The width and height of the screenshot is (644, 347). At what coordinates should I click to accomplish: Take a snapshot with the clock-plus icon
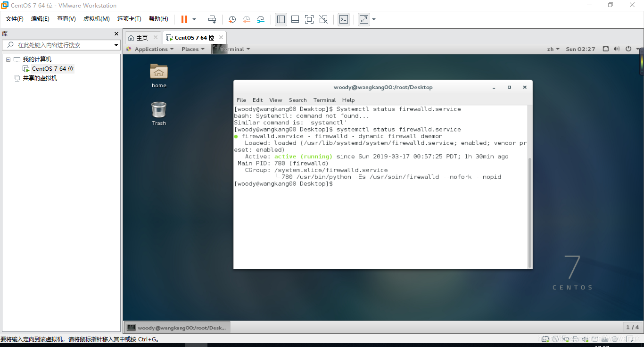point(232,19)
